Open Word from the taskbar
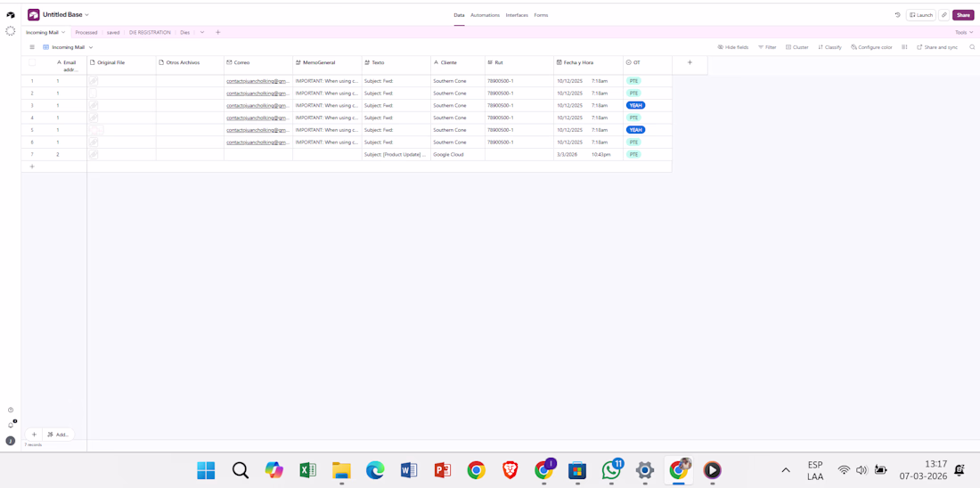980x488 pixels. tap(409, 470)
